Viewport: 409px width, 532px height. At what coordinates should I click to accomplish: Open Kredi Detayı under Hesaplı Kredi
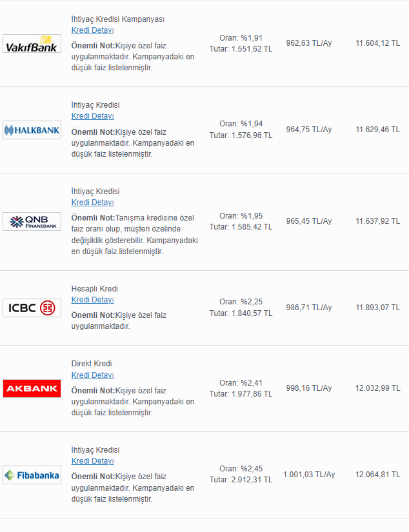pyautogui.click(x=92, y=300)
